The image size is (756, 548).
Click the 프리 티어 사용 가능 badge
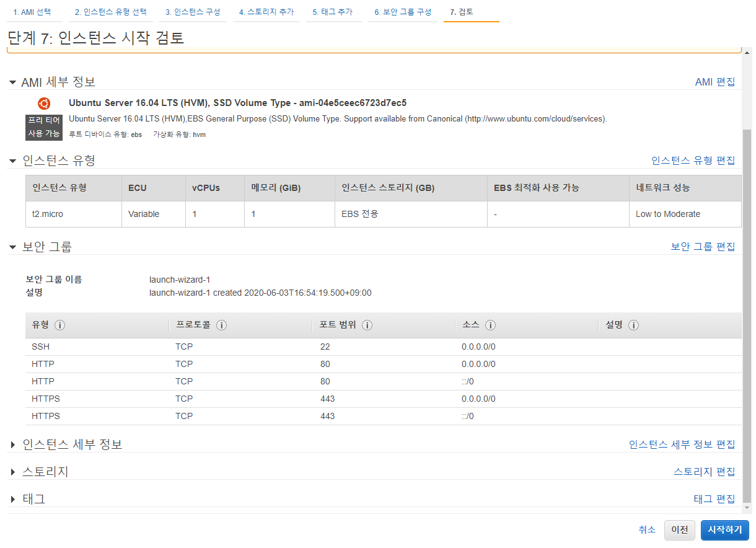[x=44, y=127]
